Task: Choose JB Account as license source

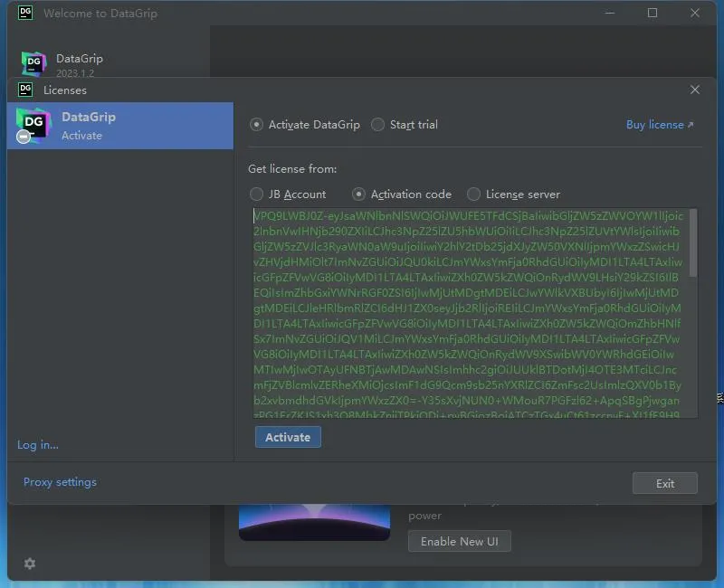Action: tap(256, 194)
